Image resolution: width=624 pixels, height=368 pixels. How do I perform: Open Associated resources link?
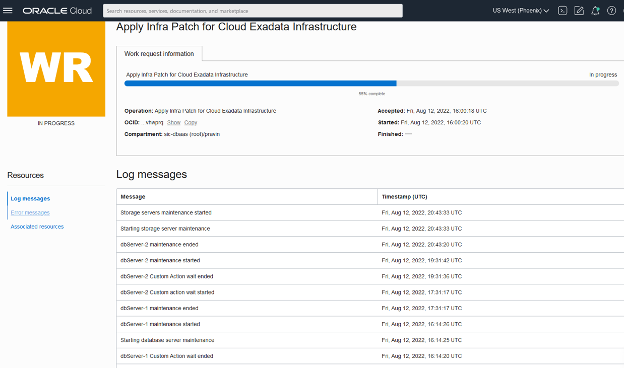pos(37,227)
